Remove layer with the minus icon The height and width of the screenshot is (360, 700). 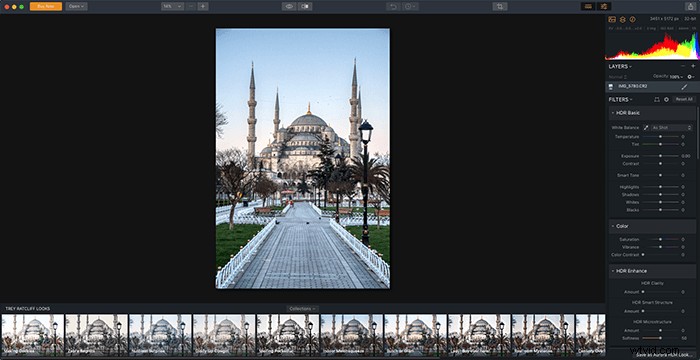(x=683, y=66)
